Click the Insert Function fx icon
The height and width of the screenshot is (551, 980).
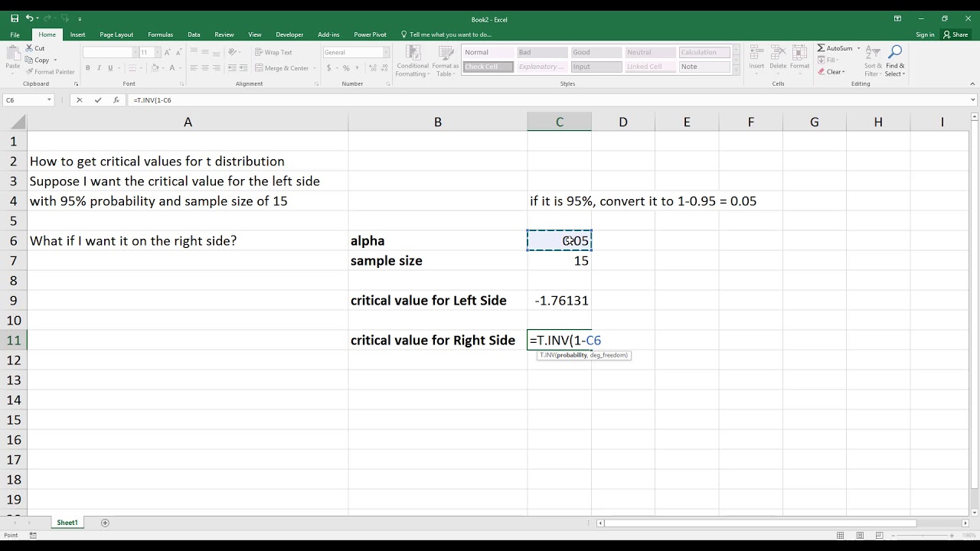coord(116,99)
